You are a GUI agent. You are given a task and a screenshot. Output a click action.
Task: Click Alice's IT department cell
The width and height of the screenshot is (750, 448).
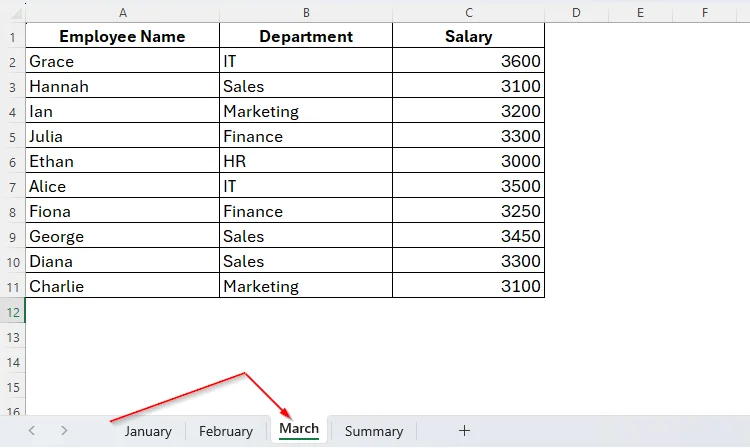[306, 186]
